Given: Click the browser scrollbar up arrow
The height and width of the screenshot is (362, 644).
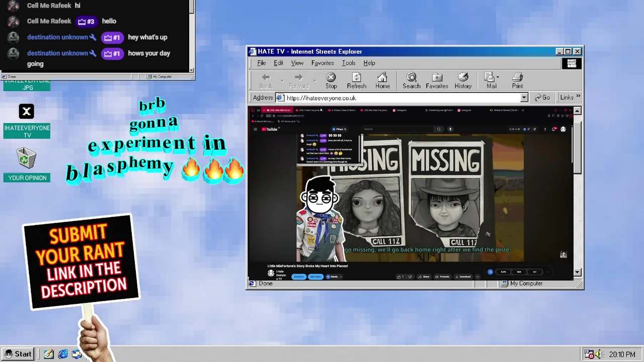Looking at the screenshot, I should [x=577, y=111].
